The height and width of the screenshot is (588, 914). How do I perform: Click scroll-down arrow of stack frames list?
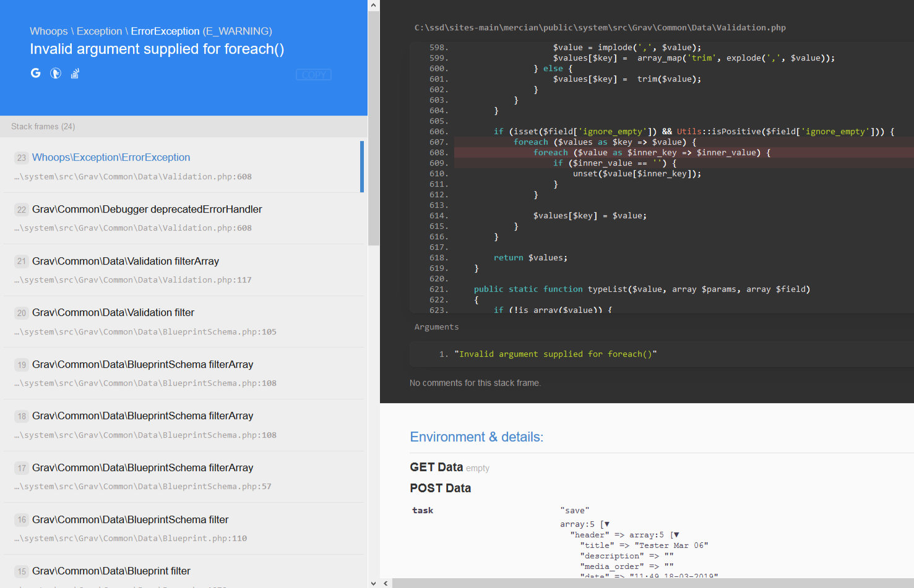click(373, 582)
